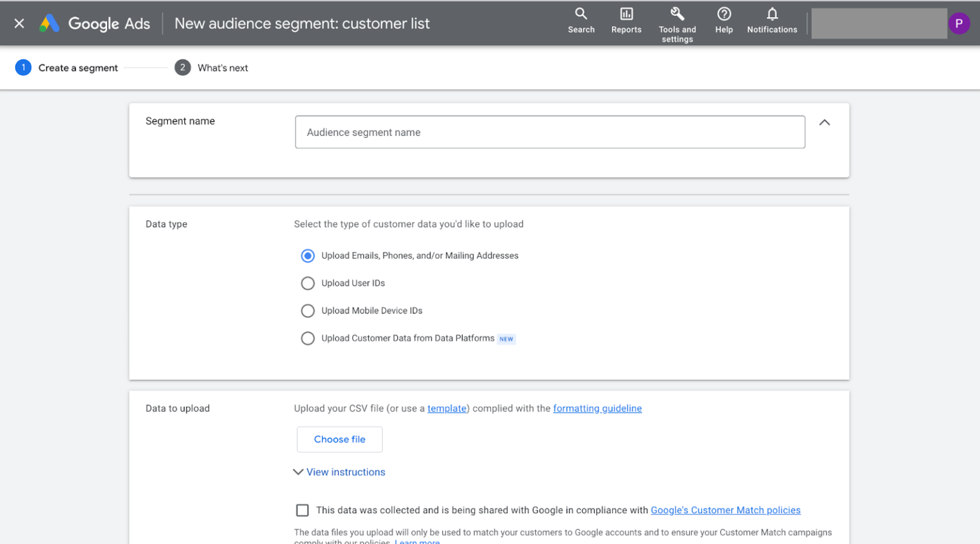Select Upload Customer Data from Data Platforms

pyautogui.click(x=308, y=338)
